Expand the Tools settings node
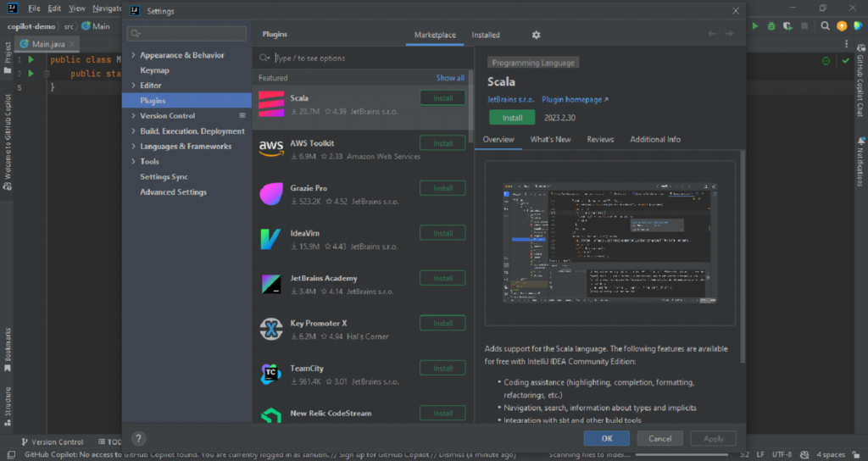868x461 pixels. 133,161
